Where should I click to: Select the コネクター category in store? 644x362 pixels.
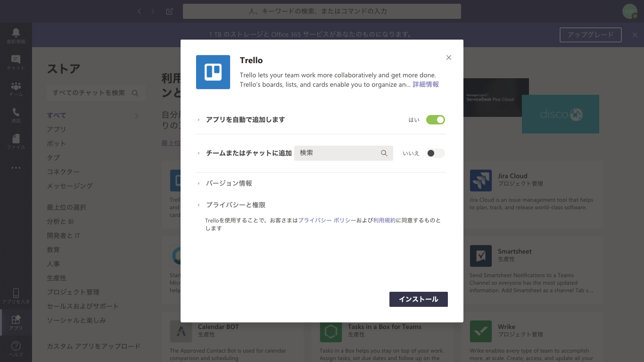pos(63,172)
